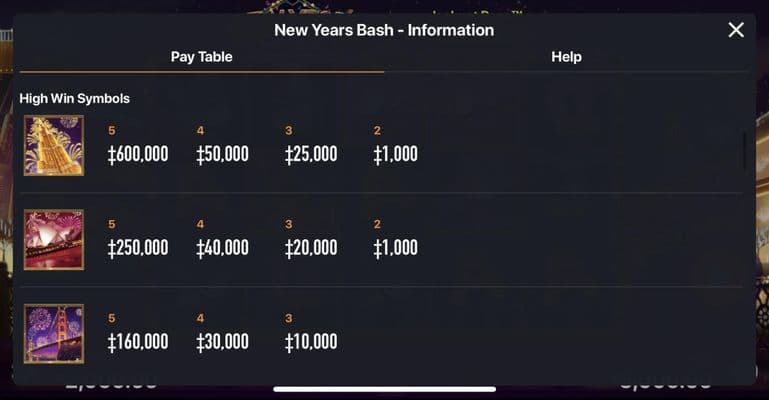Click the 40,000 Opera House payout
This screenshot has height=400, width=769.
[x=222, y=248]
